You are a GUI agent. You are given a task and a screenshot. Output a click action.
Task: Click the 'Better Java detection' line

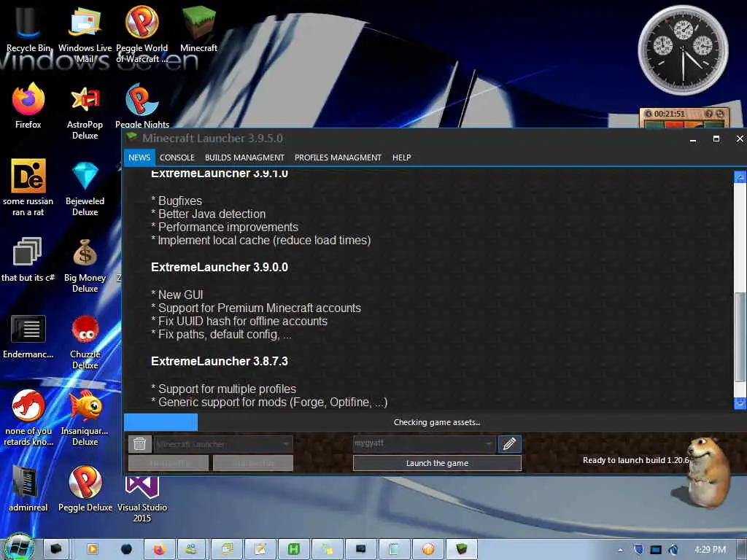click(x=208, y=214)
